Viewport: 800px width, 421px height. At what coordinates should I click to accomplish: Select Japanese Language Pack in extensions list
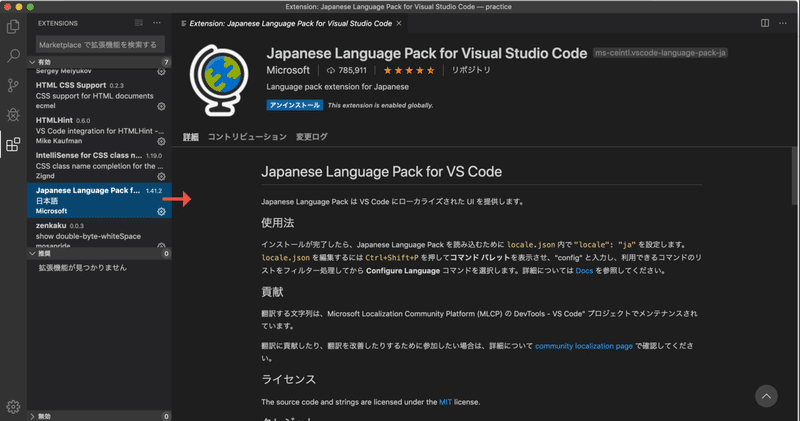[x=99, y=201]
